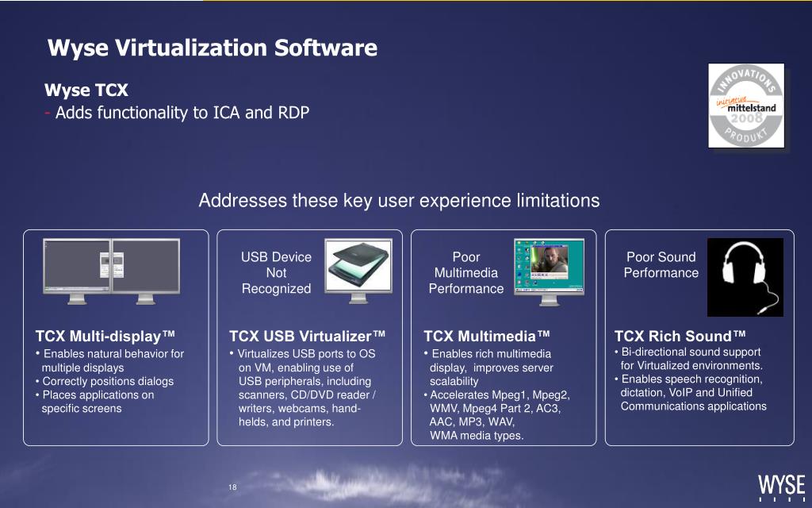This screenshot has width=812, height=508.
Task: Click the 'USB Device Not Recognized' label
Action: tap(276, 273)
